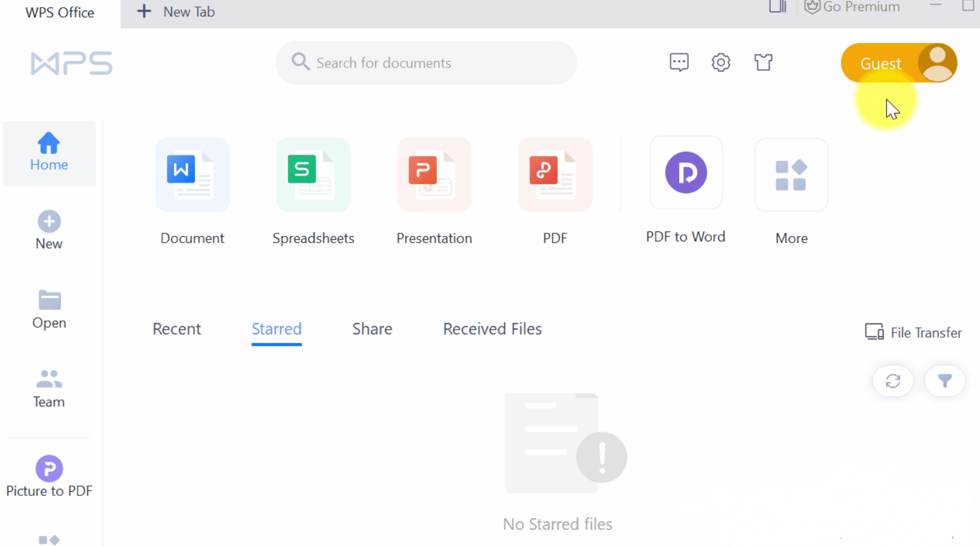Open File Transfer
This screenshot has height=547, width=980.
point(914,333)
